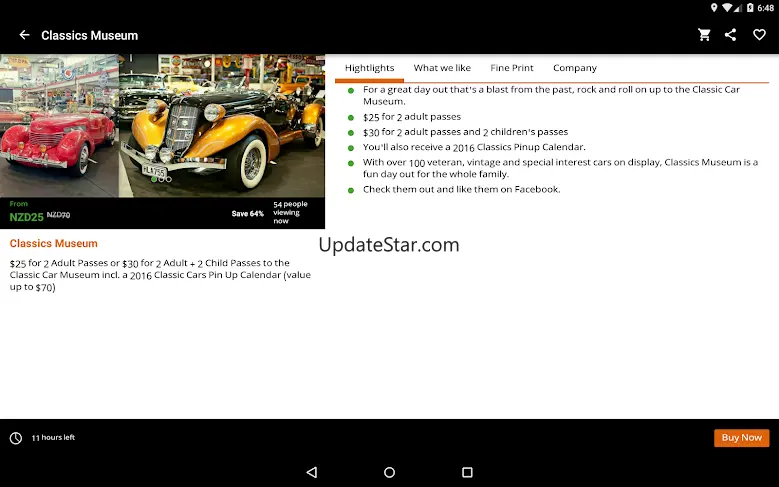The height and width of the screenshot is (487, 779).
Task: Open the classic car photo gallery image
Action: [x=162, y=125]
